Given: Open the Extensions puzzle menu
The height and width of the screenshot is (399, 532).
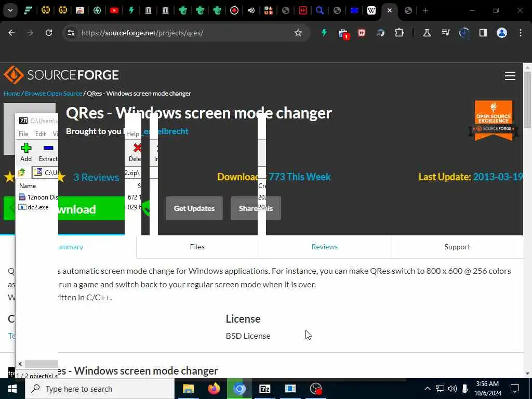Looking at the screenshot, I should [x=399, y=33].
